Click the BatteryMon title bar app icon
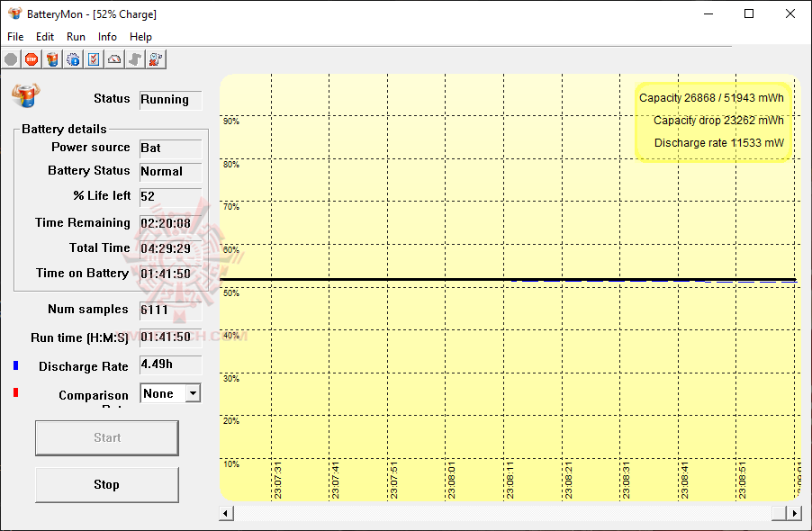This screenshot has height=531, width=812. click(x=15, y=13)
